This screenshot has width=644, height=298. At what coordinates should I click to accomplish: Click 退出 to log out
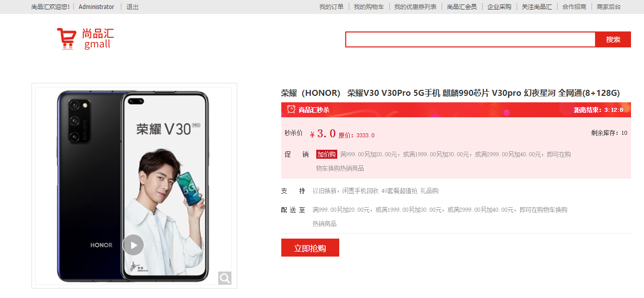(132, 6)
